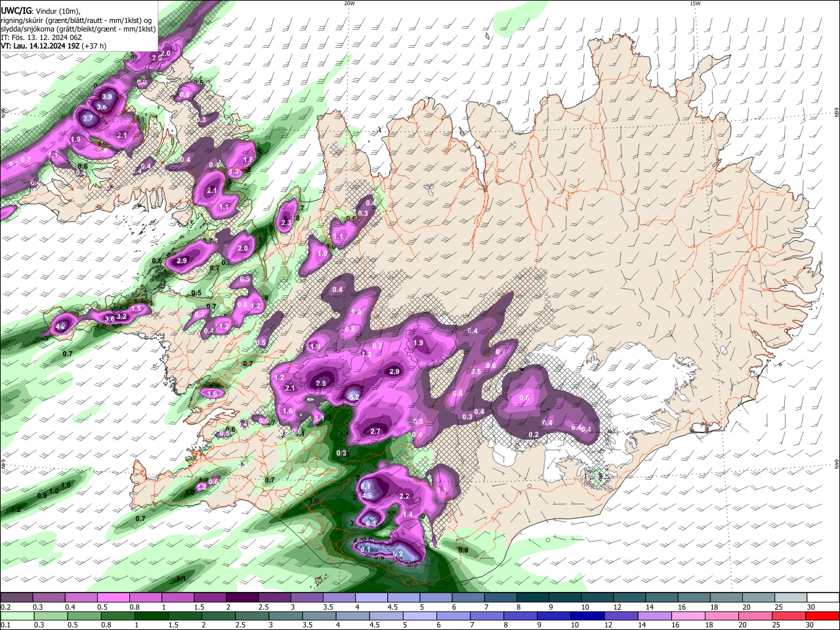Image resolution: width=840 pixels, height=630 pixels.
Task: Select the '6.3' value in the southern cell
Action: [370, 524]
